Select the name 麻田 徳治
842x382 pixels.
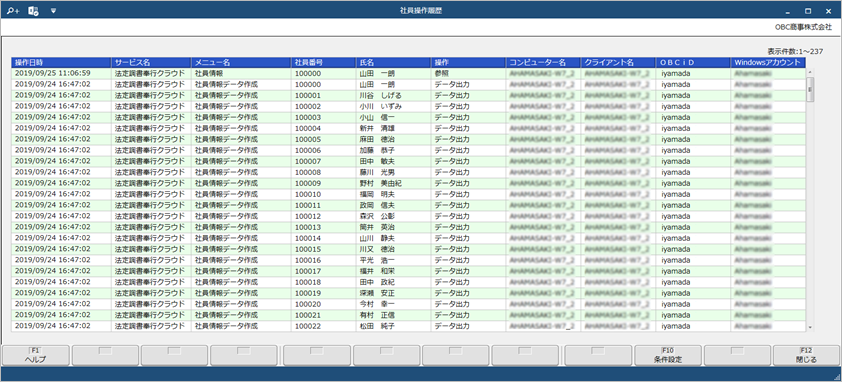377,139
